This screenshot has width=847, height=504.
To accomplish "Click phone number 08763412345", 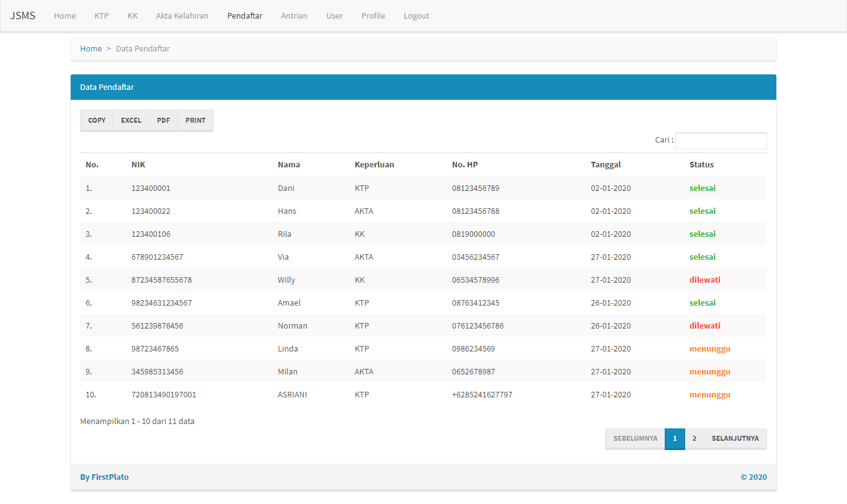I will coord(476,303).
